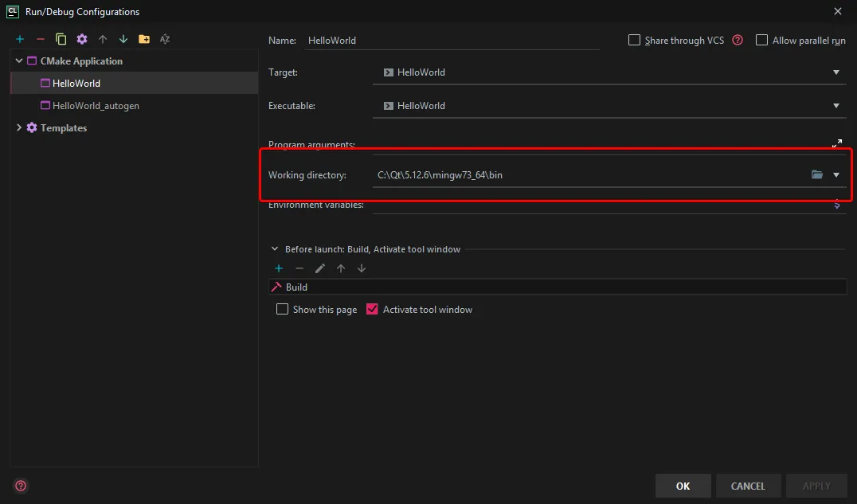Select HelloWorld_autogen configuration
Image resolution: width=857 pixels, height=504 pixels.
(x=96, y=106)
